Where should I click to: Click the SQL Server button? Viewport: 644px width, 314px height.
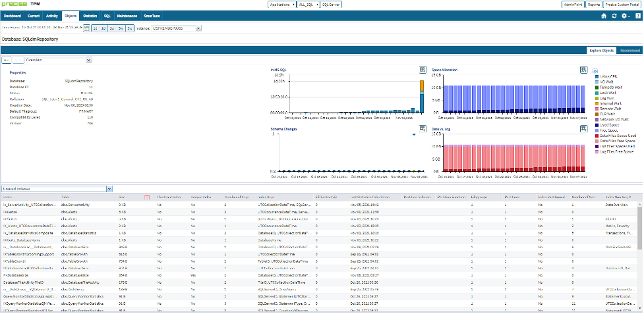[x=331, y=5]
